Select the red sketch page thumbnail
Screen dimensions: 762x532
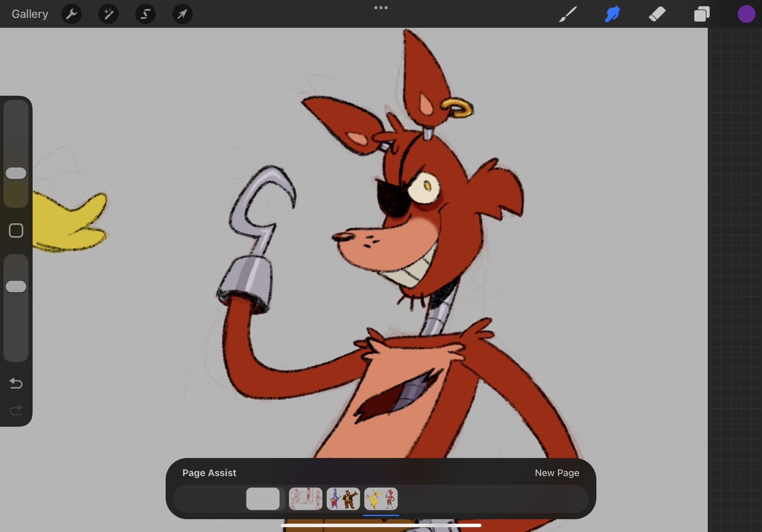306,498
